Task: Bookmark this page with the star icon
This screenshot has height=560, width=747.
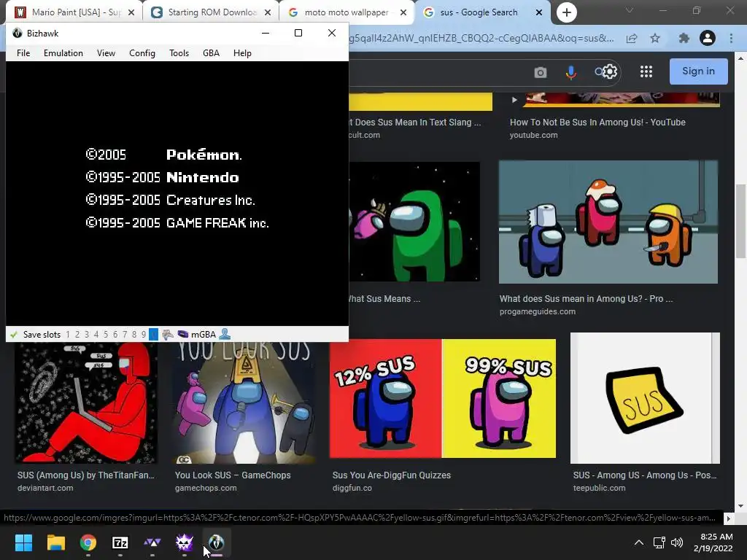Action: (655, 38)
